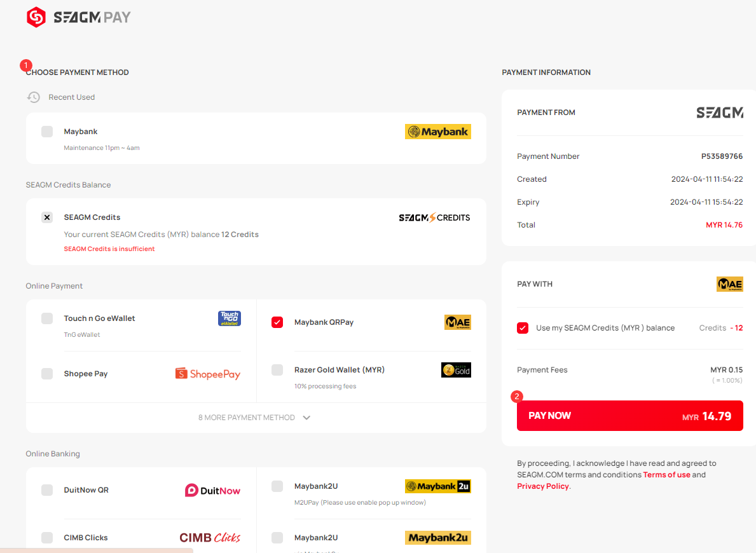Click the 'Maintenance 11pm ~ 4am' note
756x553 pixels.
pyautogui.click(x=102, y=148)
